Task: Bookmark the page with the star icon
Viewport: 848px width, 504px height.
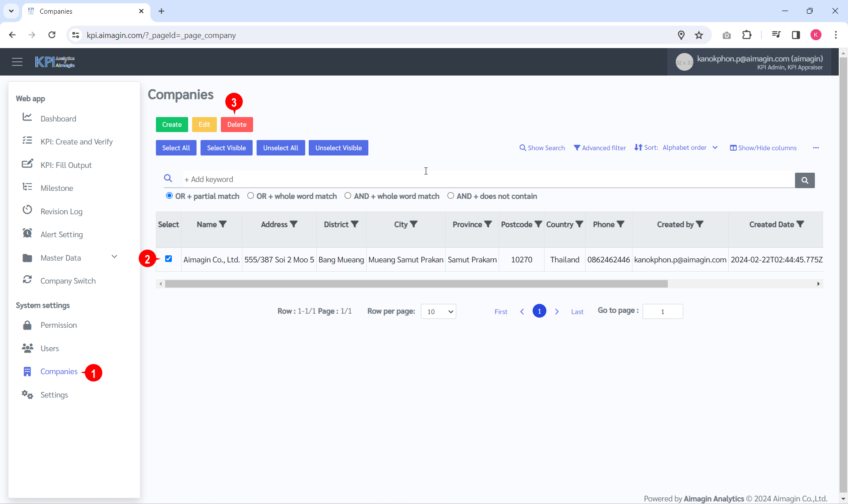Action: [699, 35]
